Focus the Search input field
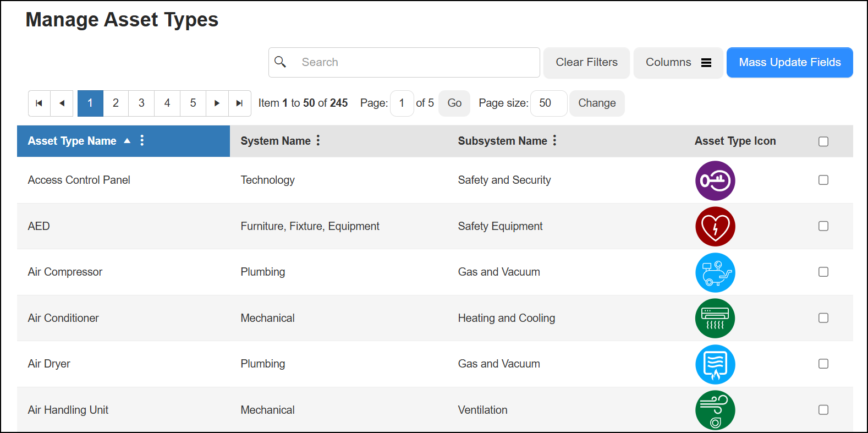 pyautogui.click(x=404, y=63)
